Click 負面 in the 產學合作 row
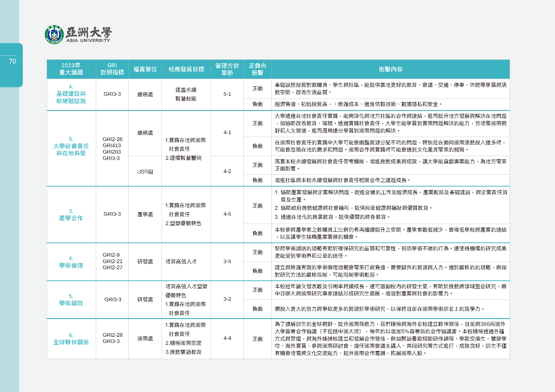Viewport: 555px width, 392px height. click(257, 233)
